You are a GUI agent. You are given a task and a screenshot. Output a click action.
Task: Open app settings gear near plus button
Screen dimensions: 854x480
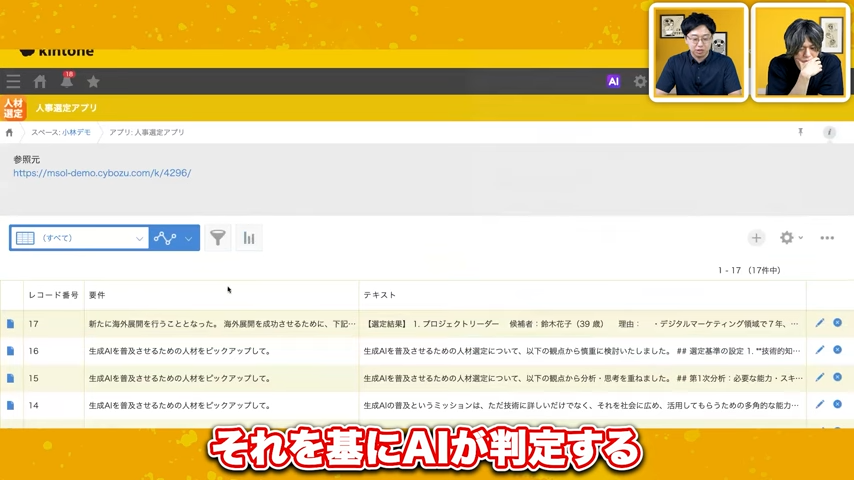pyautogui.click(x=787, y=238)
